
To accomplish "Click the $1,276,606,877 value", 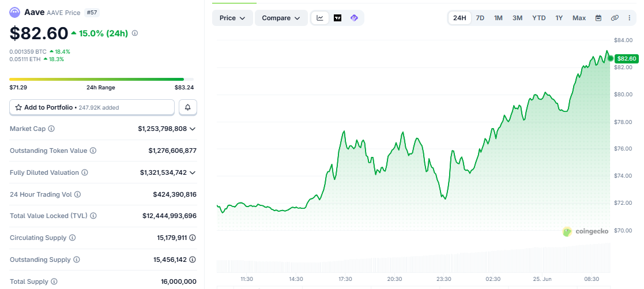I will (x=172, y=151).
